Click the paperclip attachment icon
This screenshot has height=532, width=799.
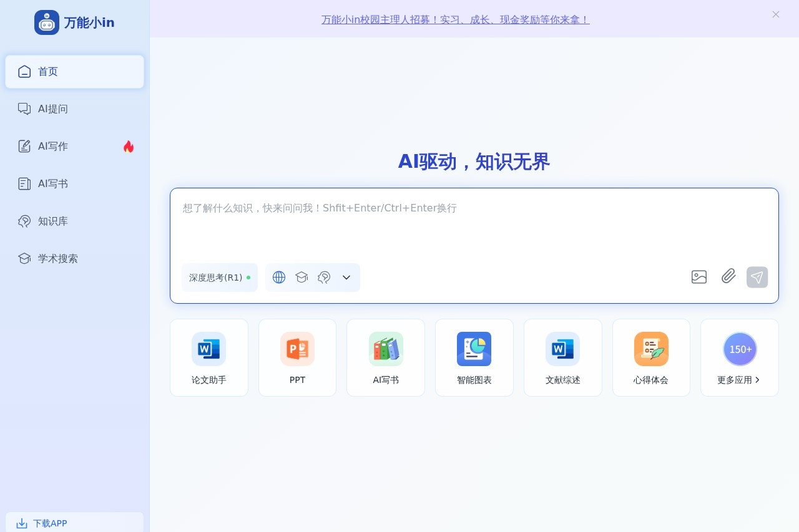tap(728, 276)
